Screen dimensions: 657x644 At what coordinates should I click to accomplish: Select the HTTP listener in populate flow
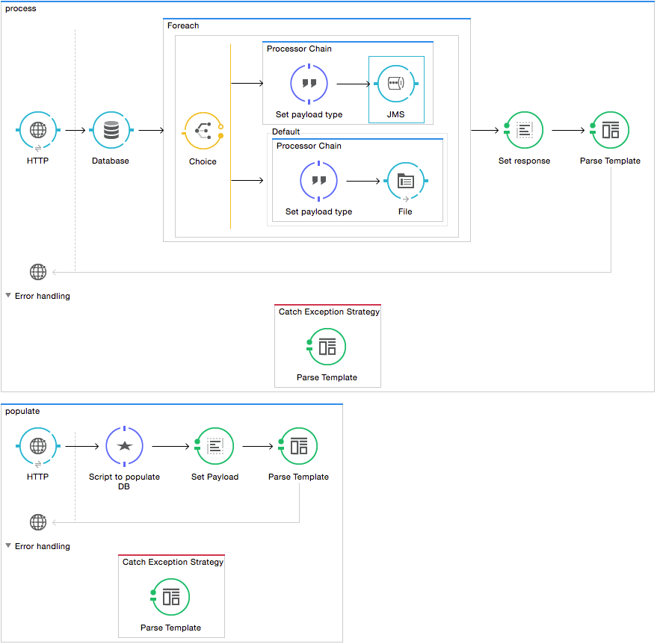pos(37,446)
